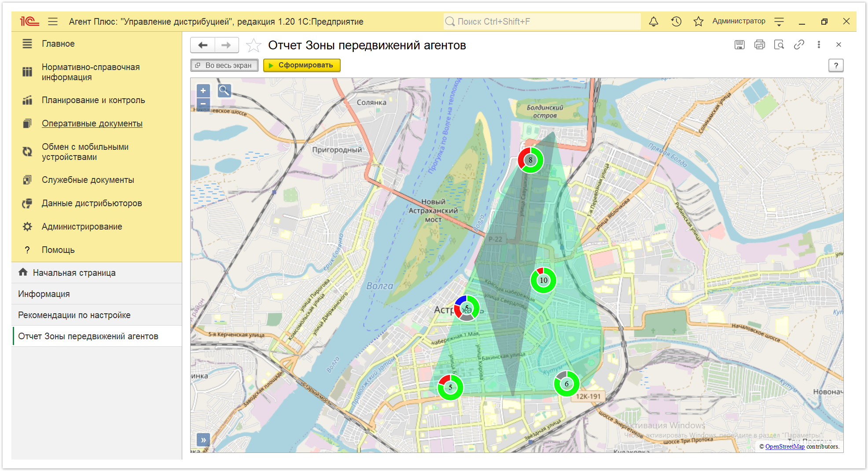Viewport: 868px width, 471px height.
Task: Open the OpenStreetMap link
Action: [785, 446]
